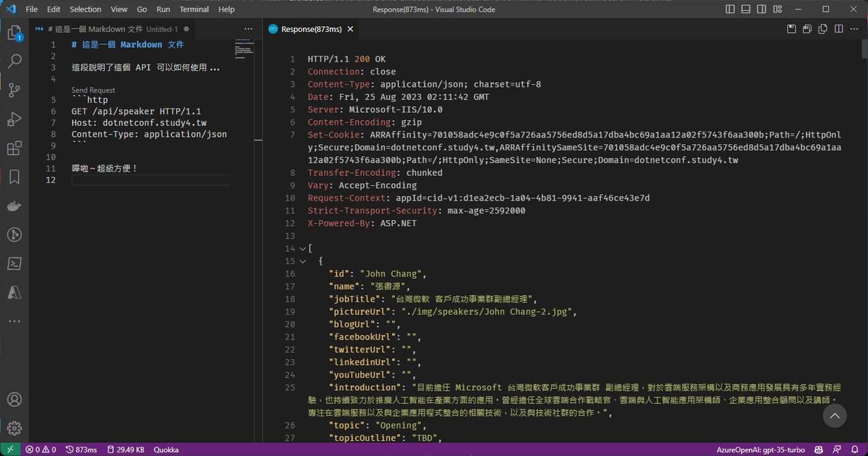Save full response icon in response toolbar
The height and width of the screenshot is (456, 868).
pyautogui.click(x=791, y=29)
